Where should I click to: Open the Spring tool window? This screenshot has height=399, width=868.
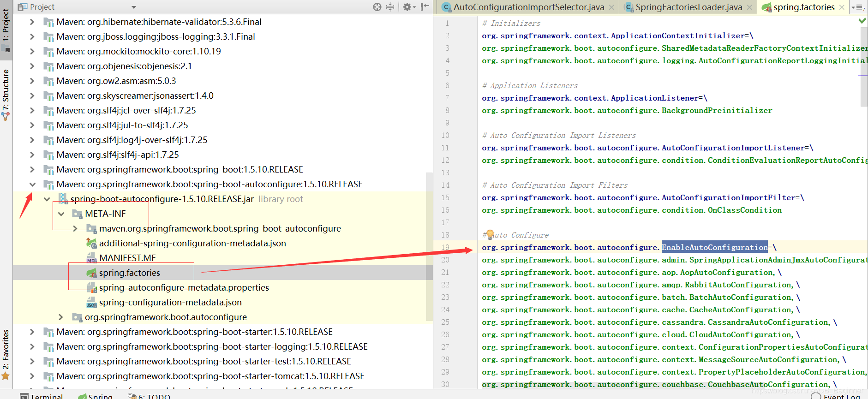pos(95,396)
